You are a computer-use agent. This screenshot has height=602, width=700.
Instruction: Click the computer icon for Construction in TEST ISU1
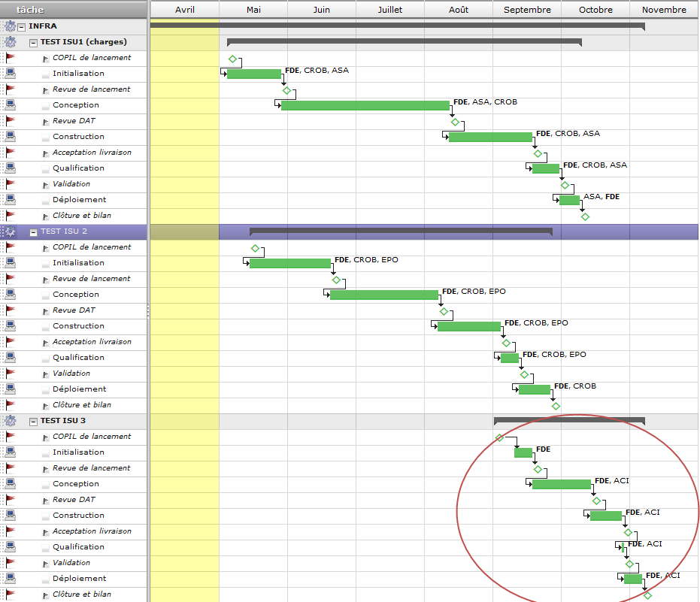[11, 137]
